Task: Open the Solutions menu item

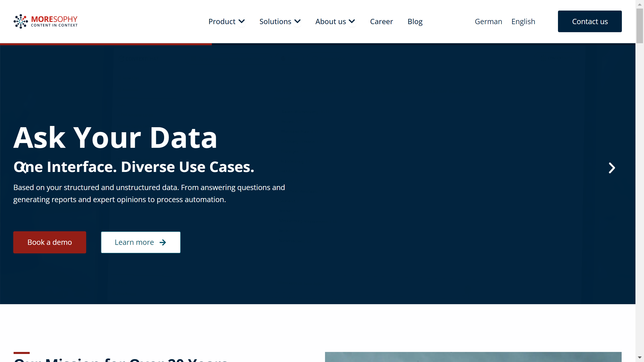Action: (x=275, y=21)
